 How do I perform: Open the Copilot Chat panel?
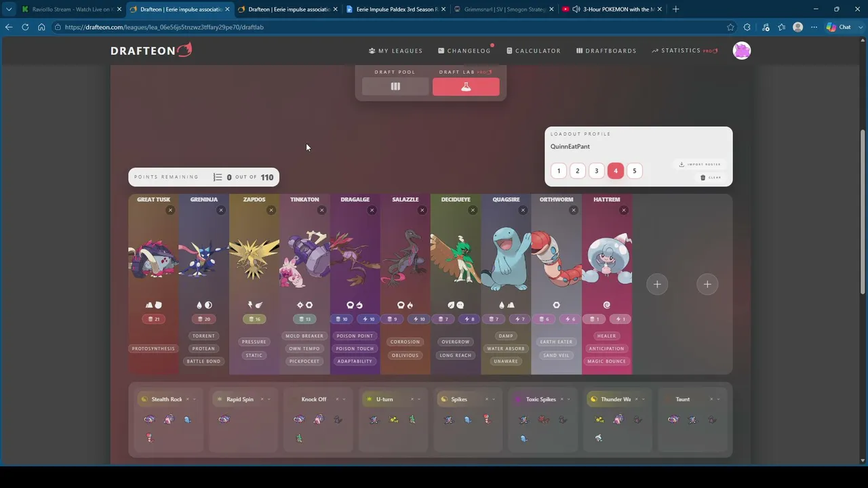[x=839, y=27]
